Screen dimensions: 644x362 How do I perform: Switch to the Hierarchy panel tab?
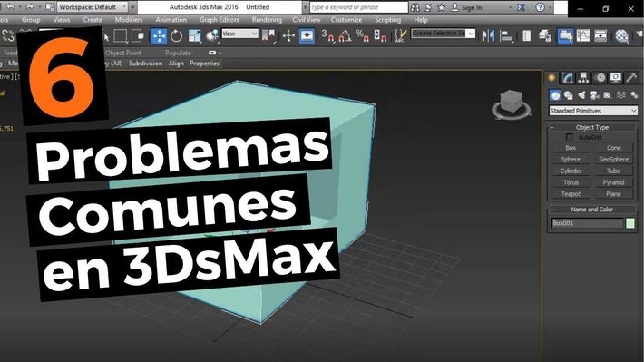point(583,78)
